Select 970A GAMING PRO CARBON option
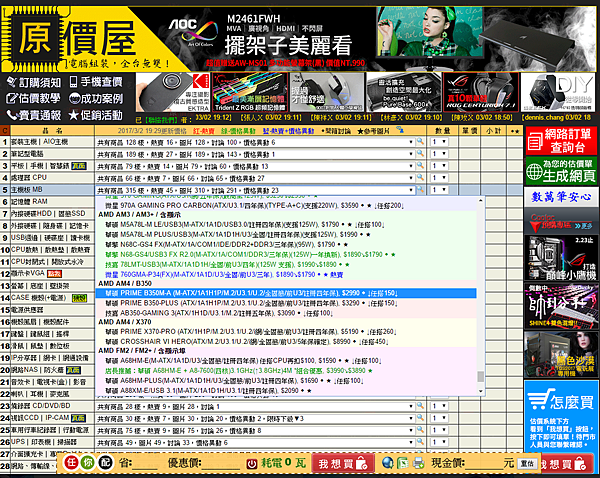 tap(286, 206)
